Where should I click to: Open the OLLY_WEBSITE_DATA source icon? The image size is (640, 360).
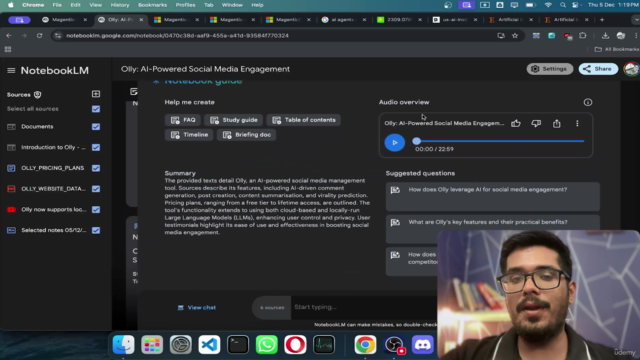click(11, 189)
